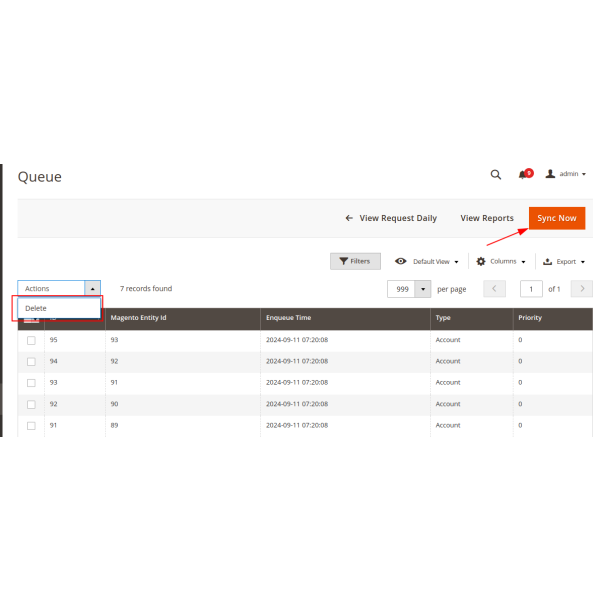The width and height of the screenshot is (600, 600).
Task: Open the View Reports link
Action: pos(487,218)
